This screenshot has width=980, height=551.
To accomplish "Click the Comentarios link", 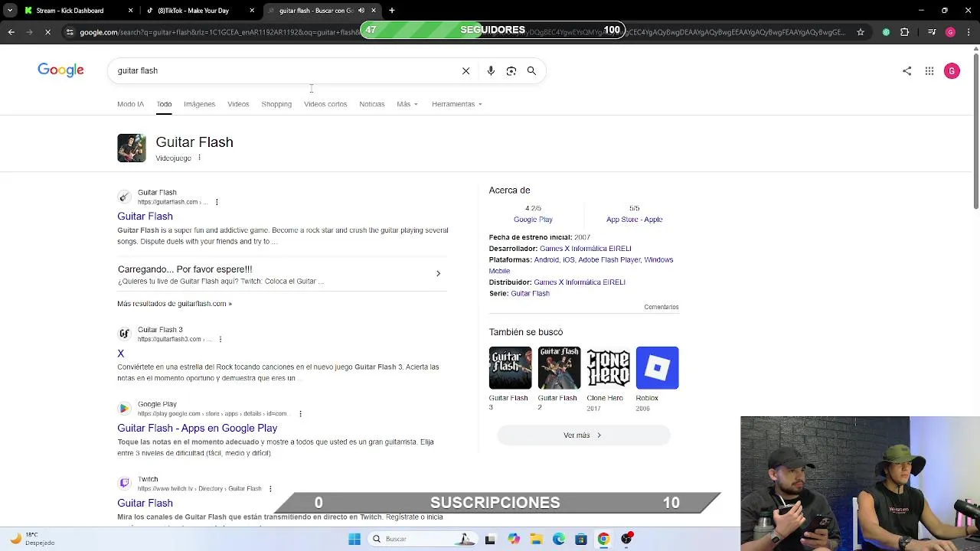I will point(661,307).
